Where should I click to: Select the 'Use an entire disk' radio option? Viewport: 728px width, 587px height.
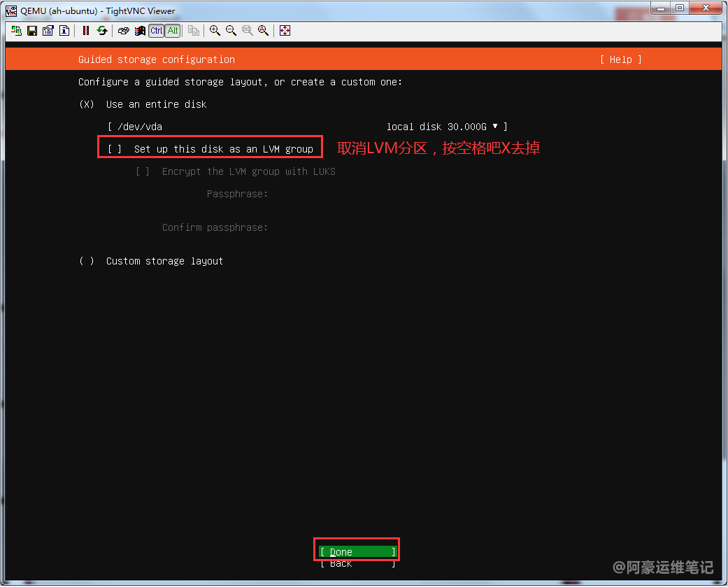(x=87, y=104)
